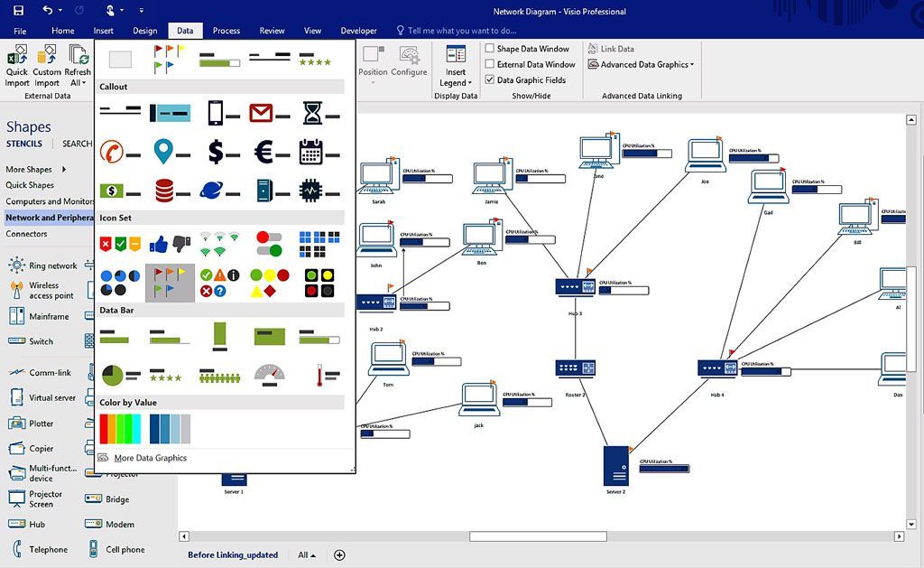This screenshot has height=568, width=924.
Task: Enable the Shape Data Window checkbox
Action: [490, 49]
